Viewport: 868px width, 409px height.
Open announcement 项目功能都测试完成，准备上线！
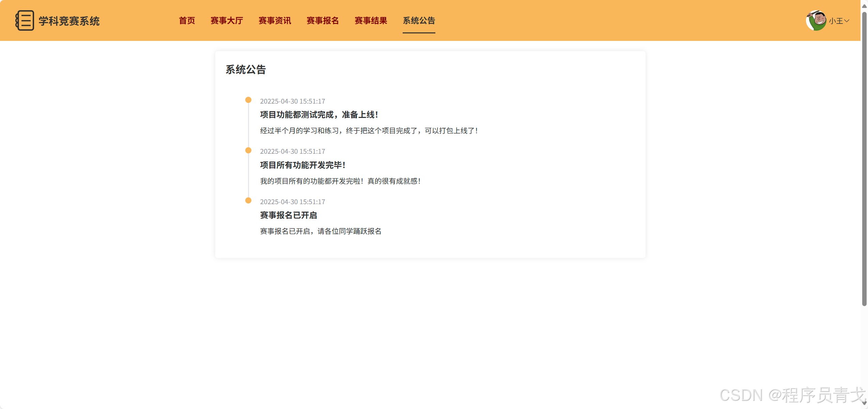pyautogui.click(x=319, y=115)
